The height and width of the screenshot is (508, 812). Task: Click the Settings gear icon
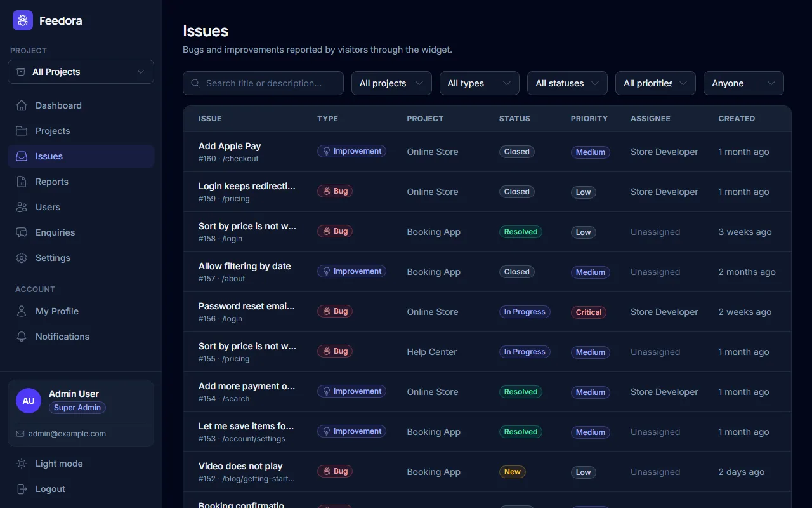click(22, 258)
